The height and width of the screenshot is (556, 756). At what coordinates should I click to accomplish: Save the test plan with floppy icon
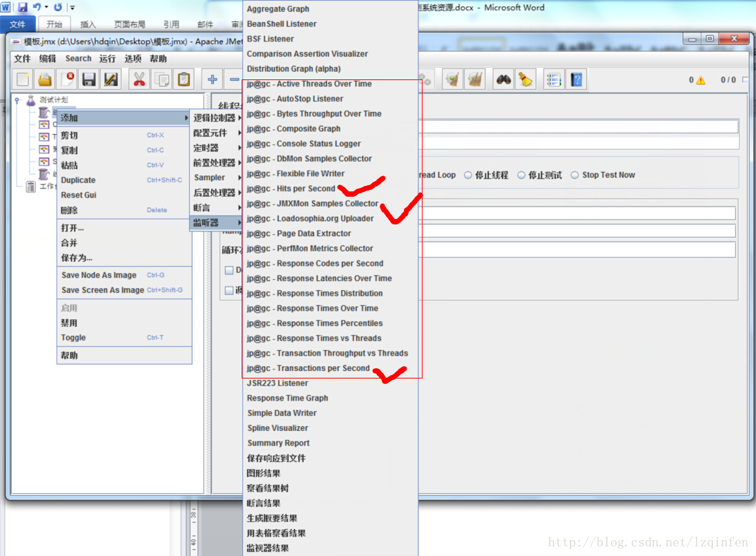tap(89, 79)
